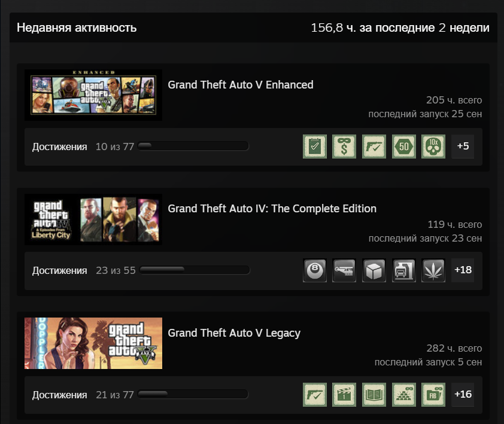Open Grand Theft Auto IV: The Complete Edition link

272,209
